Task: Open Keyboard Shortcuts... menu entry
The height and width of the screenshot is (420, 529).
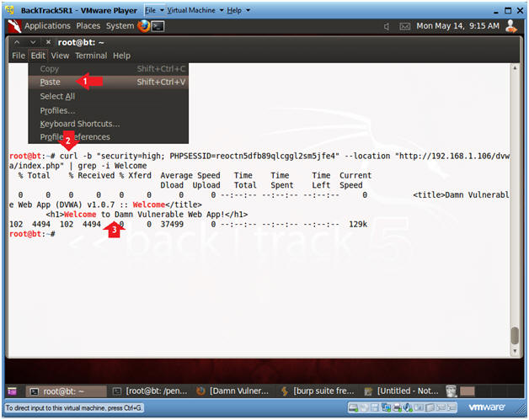Action: click(x=109, y=124)
